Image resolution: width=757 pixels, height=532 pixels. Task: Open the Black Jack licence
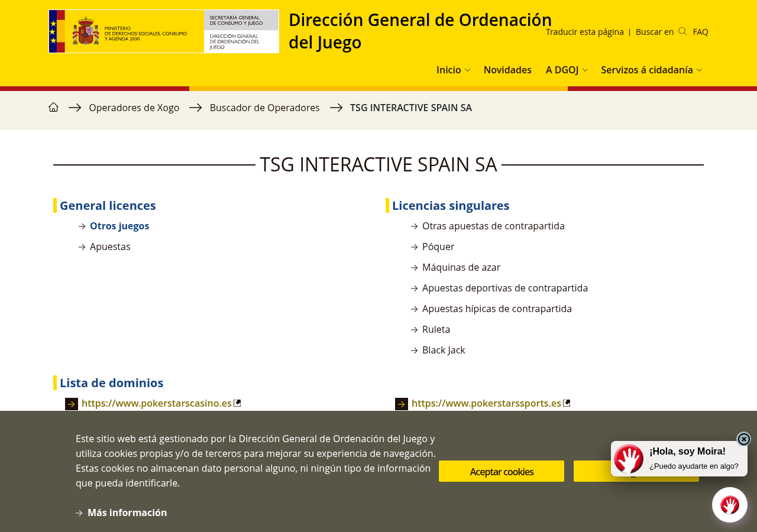444,350
